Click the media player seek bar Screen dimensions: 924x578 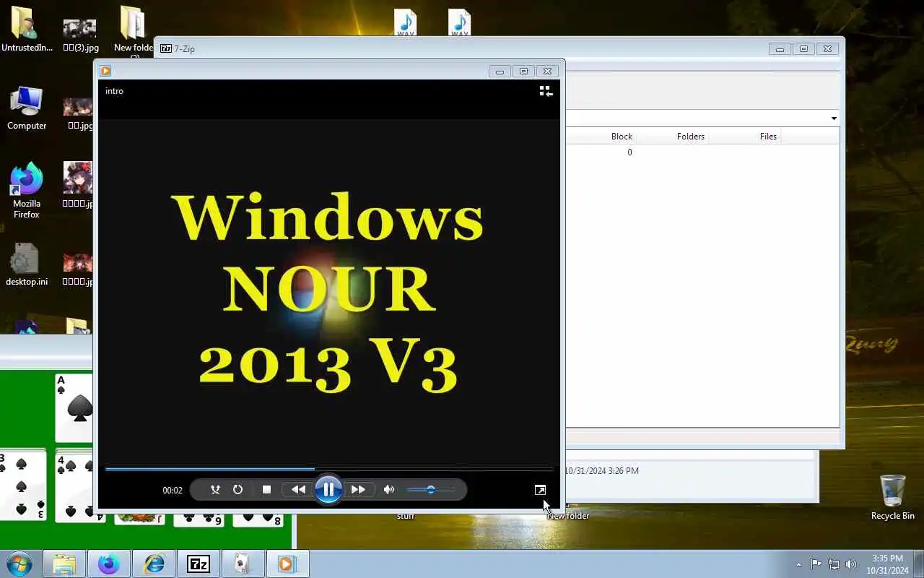coord(329,469)
